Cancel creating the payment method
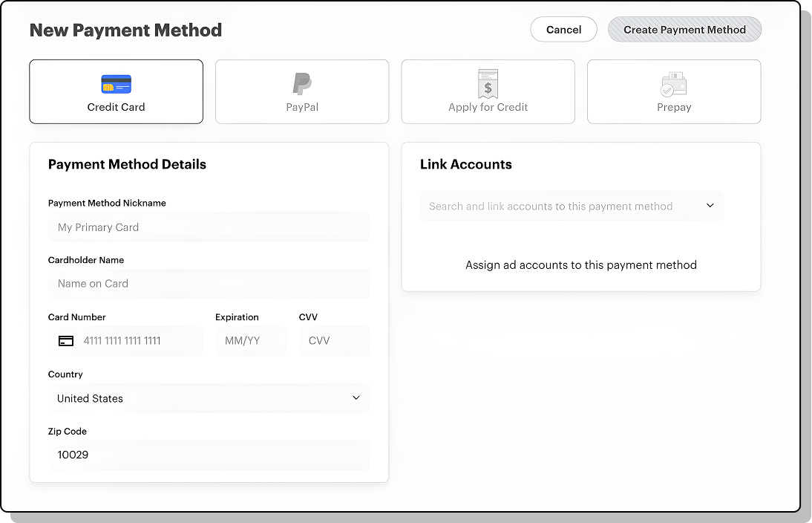This screenshot has height=523, width=812. [x=563, y=29]
